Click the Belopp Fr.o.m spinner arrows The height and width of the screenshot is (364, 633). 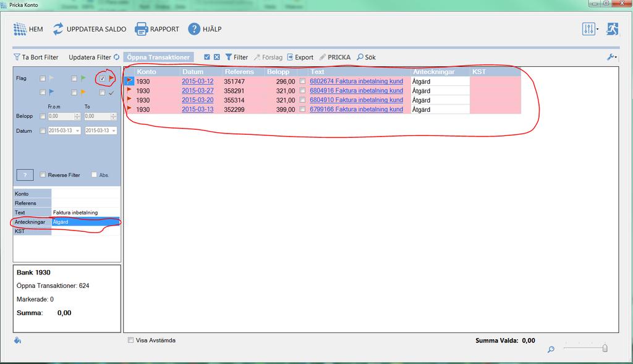(77, 116)
